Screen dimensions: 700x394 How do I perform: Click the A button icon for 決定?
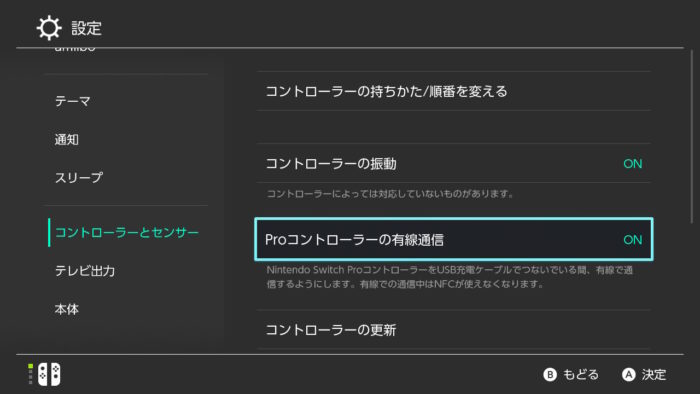629,374
